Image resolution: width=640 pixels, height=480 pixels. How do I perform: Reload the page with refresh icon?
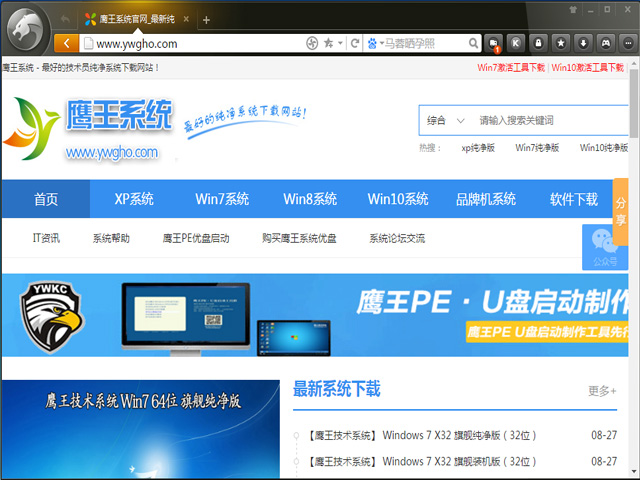[355, 43]
